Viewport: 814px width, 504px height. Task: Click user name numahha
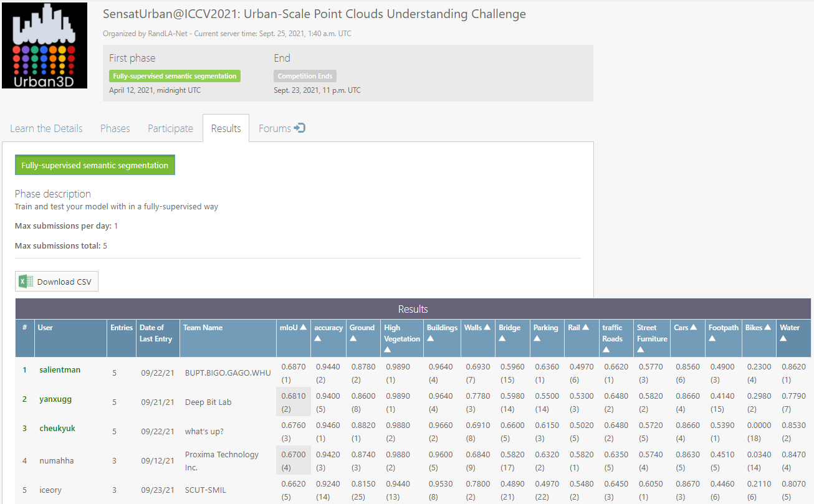pyautogui.click(x=57, y=461)
